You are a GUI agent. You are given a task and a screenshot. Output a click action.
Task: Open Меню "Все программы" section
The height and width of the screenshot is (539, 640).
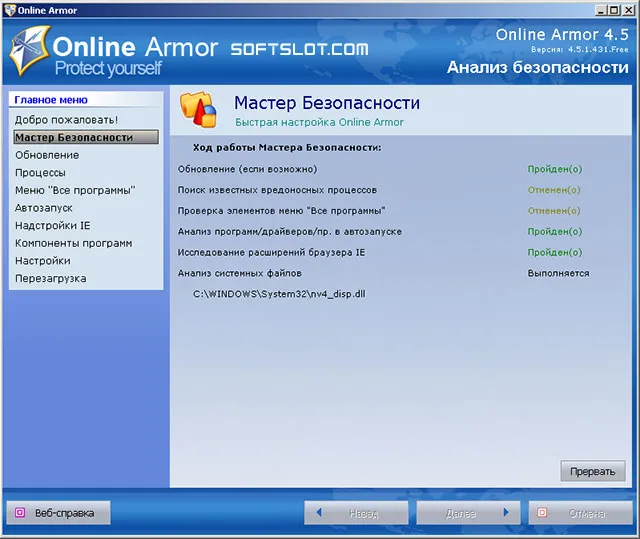[75, 190]
